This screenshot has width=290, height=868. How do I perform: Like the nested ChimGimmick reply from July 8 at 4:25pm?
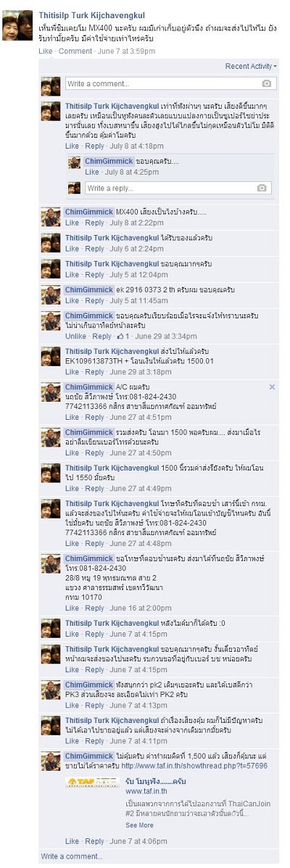click(92, 172)
